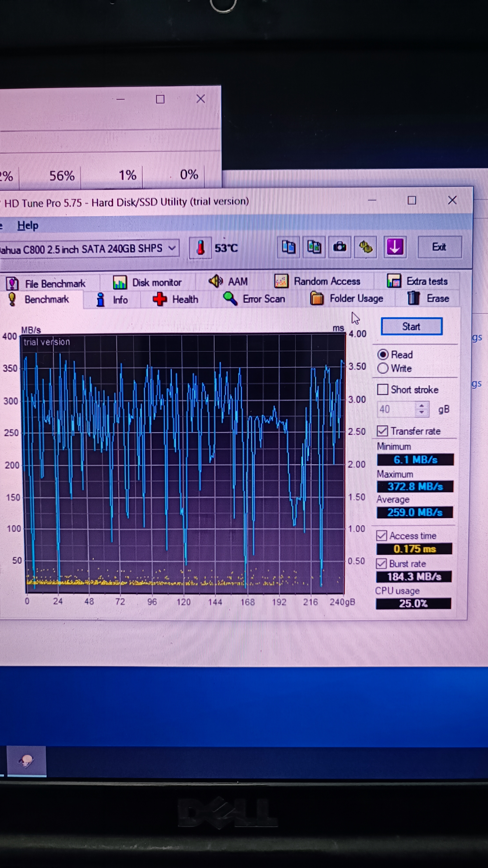Click the Average value 259.0 MB/s
The image size is (488, 868).
pos(415,513)
